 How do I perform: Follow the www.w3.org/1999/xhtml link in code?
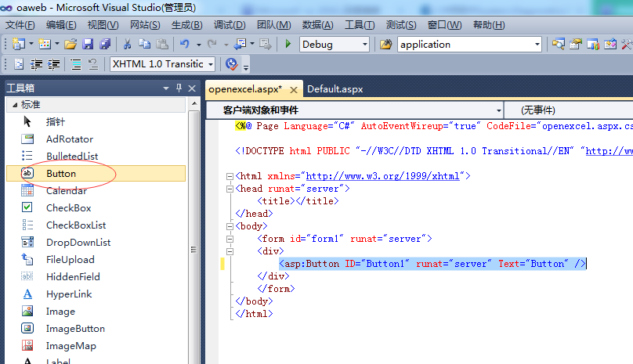pos(383,176)
